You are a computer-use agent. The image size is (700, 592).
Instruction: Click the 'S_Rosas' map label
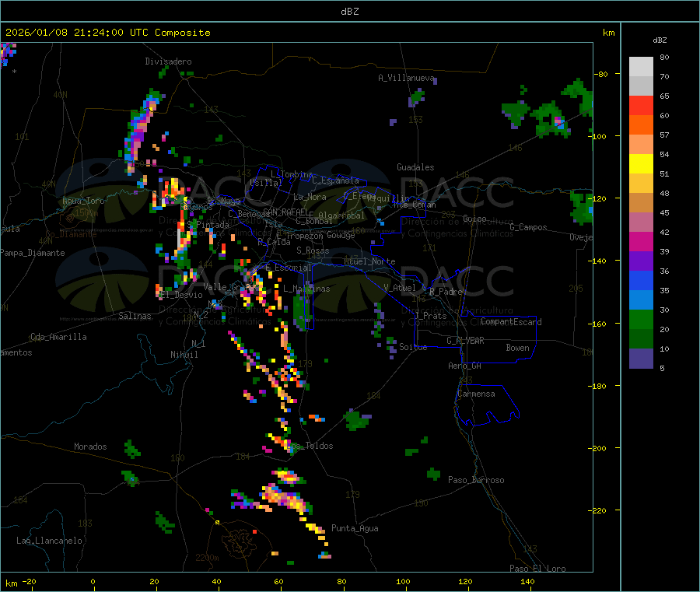coord(313,250)
